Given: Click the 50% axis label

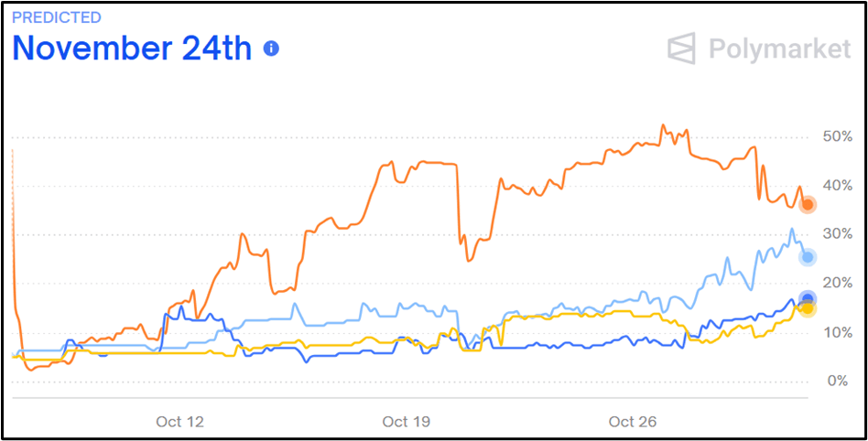Looking at the screenshot, I should pyautogui.click(x=839, y=137).
